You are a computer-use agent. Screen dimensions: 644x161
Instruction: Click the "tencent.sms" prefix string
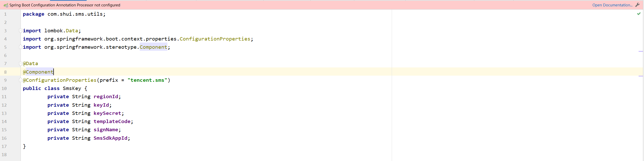147,80
